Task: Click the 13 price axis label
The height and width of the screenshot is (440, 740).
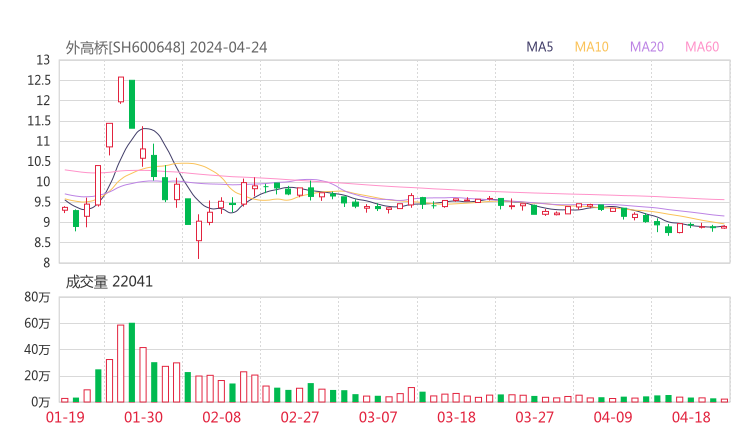Action: click(x=42, y=60)
